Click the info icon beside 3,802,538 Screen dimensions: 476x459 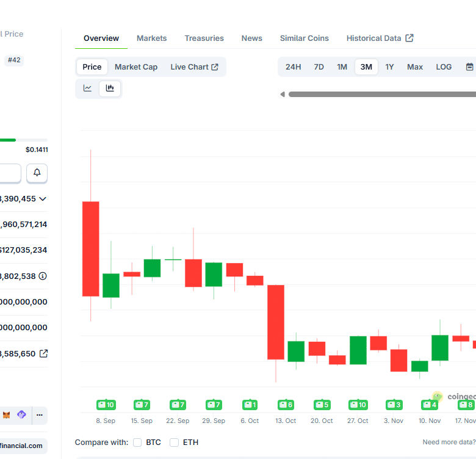point(43,276)
